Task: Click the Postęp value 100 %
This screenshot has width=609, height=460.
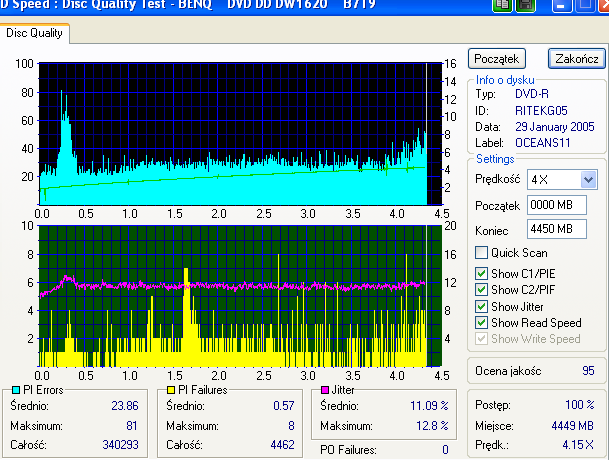Action: coord(579,405)
